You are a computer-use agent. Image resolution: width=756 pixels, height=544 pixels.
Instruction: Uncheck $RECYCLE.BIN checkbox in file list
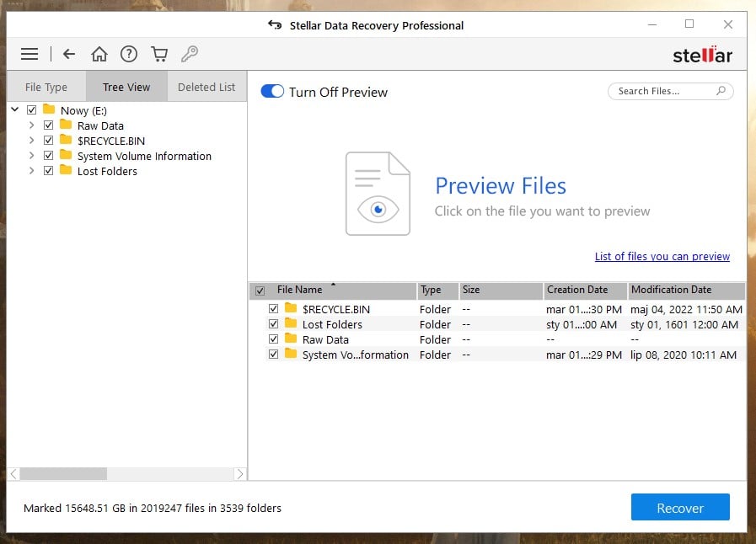point(273,308)
